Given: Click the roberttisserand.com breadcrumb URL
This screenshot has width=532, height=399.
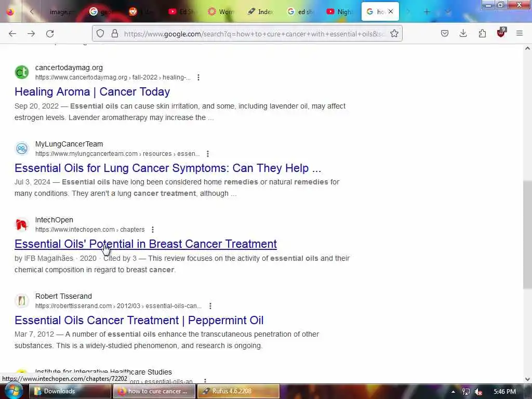Looking at the screenshot, I should point(118,306).
